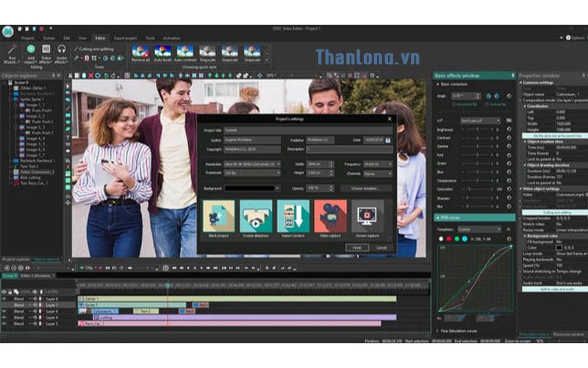This screenshot has height=368, width=588.
Task: Open the Video effects icon menu
Action: [46, 50]
